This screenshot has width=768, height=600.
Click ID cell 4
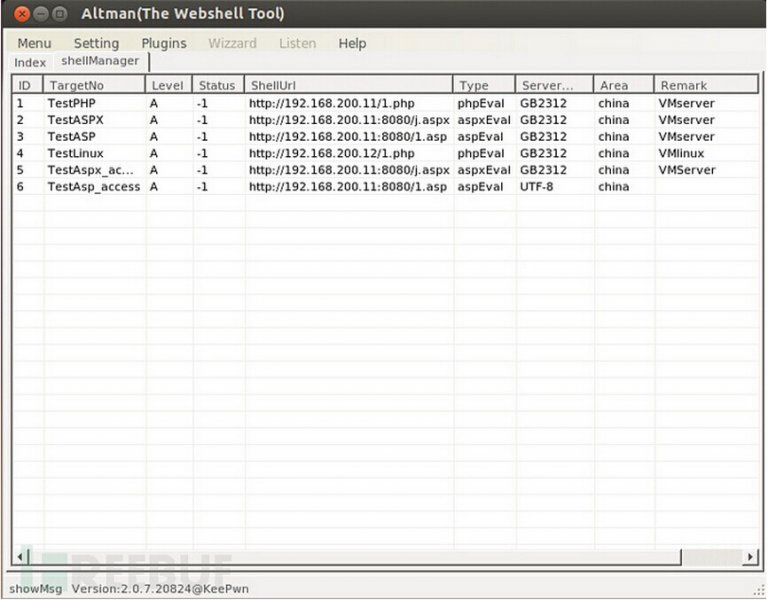(x=20, y=153)
